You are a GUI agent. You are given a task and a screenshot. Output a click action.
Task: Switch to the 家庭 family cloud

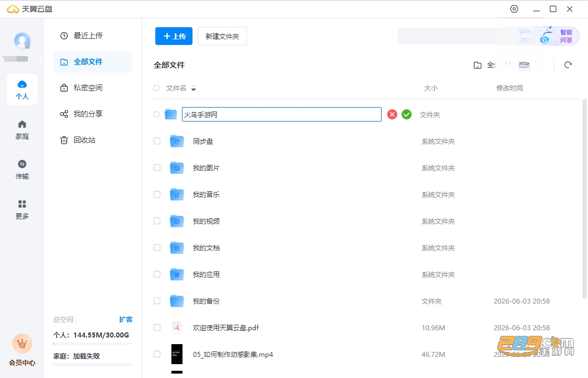22,129
